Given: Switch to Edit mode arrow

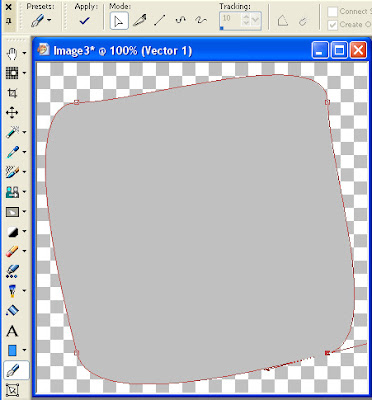Looking at the screenshot, I should (119, 21).
